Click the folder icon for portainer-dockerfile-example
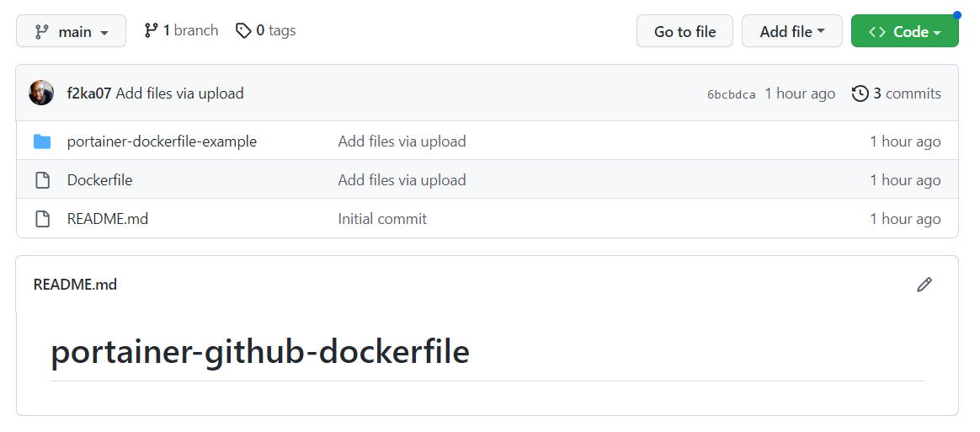The image size is (980, 432). click(x=42, y=141)
